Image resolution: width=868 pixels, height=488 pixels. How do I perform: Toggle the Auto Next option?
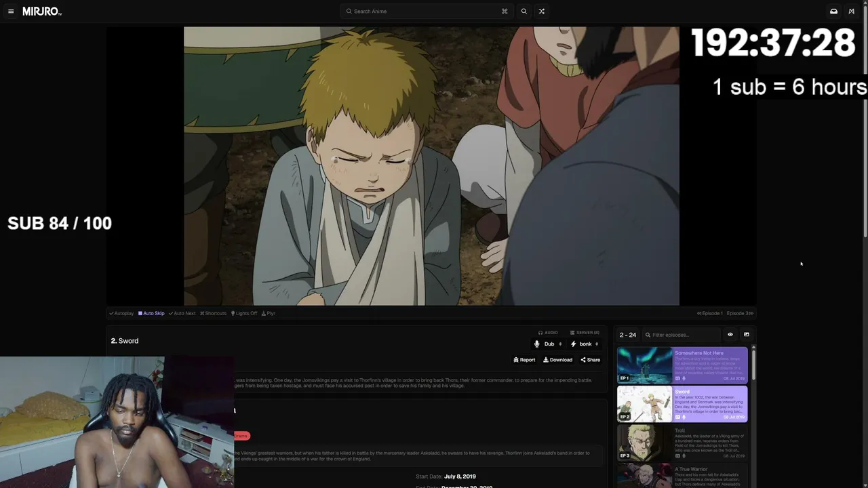click(x=182, y=313)
